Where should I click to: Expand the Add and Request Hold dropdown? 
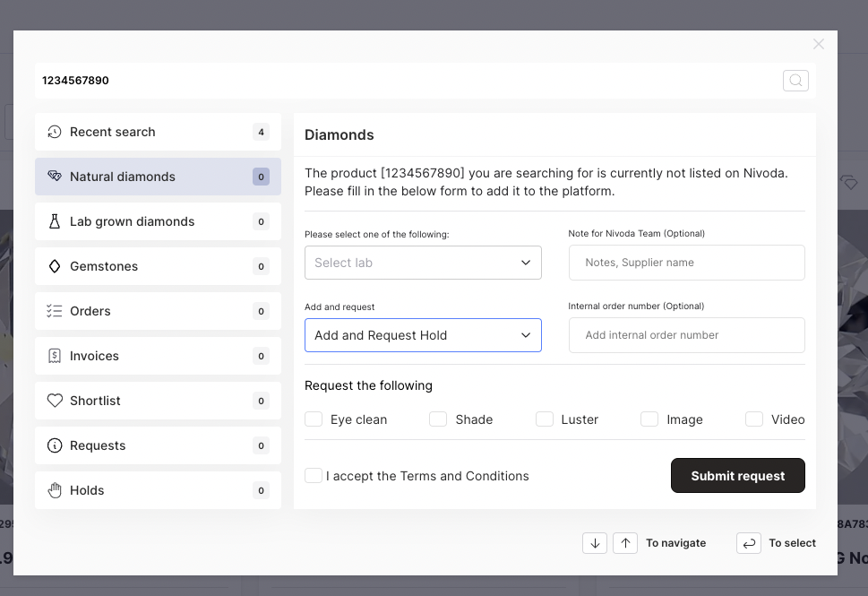click(423, 335)
